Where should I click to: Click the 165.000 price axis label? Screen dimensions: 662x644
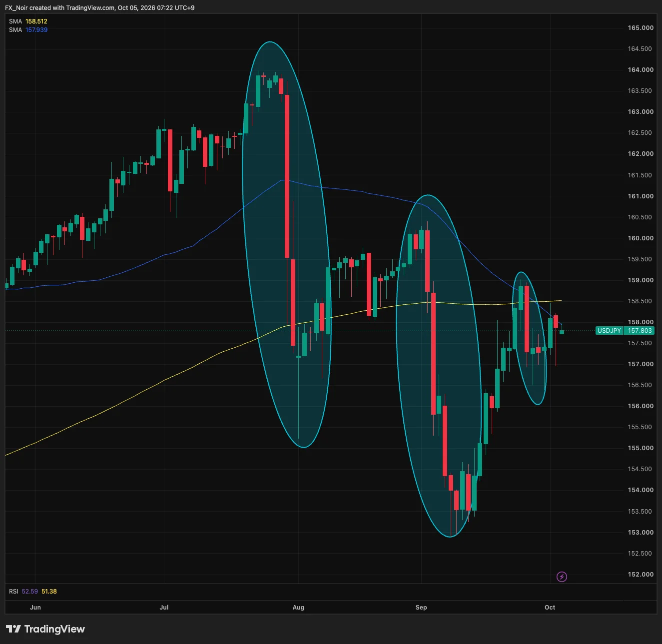[641, 28]
